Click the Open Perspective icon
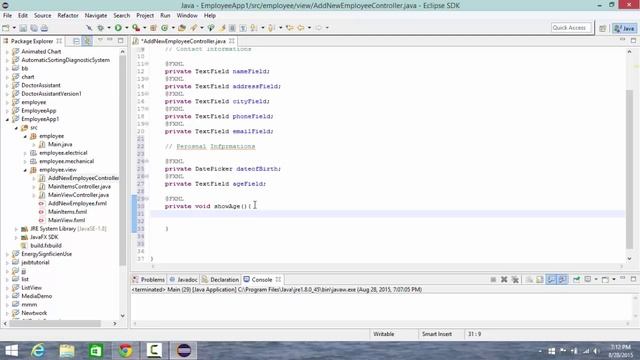 (x=603, y=28)
